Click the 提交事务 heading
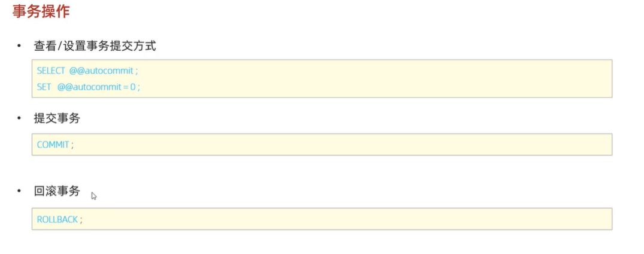The height and width of the screenshot is (254, 644). point(57,118)
